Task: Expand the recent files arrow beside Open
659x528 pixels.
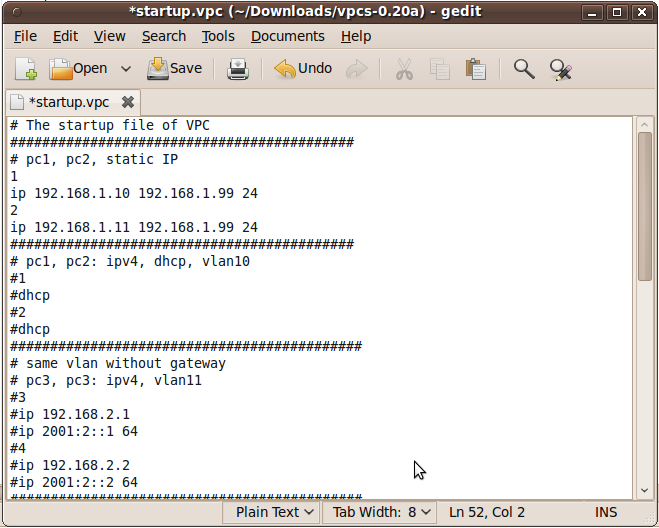Action: click(126, 69)
